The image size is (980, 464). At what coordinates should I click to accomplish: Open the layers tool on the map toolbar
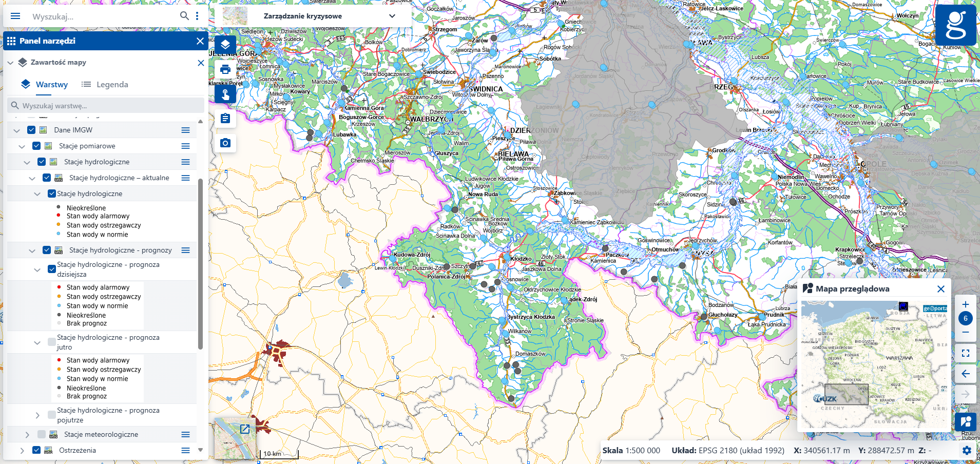(x=225, y=45)
